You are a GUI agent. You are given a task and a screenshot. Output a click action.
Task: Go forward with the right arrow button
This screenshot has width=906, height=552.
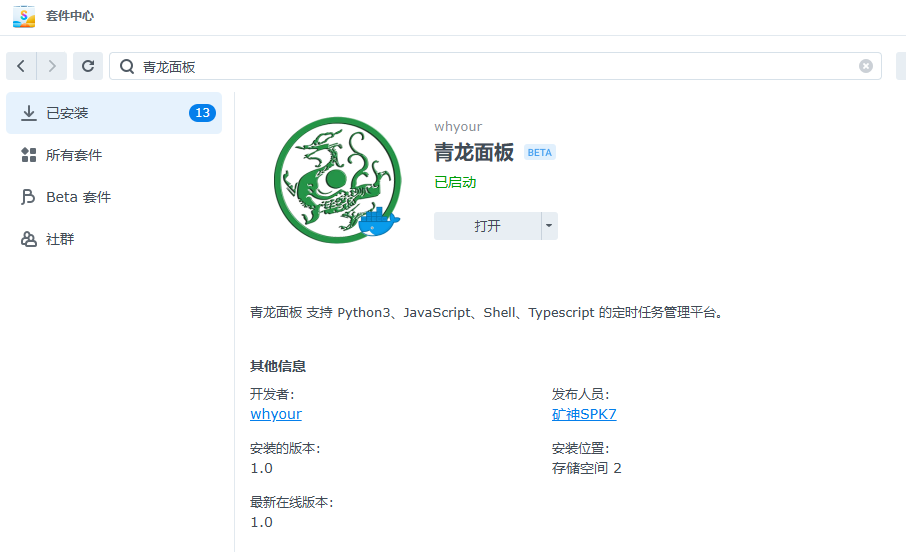(52, 66)
